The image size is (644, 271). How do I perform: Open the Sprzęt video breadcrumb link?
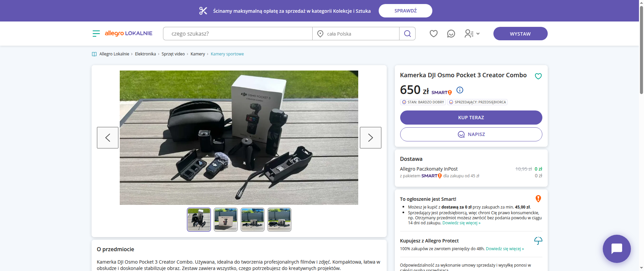(173, 54)
